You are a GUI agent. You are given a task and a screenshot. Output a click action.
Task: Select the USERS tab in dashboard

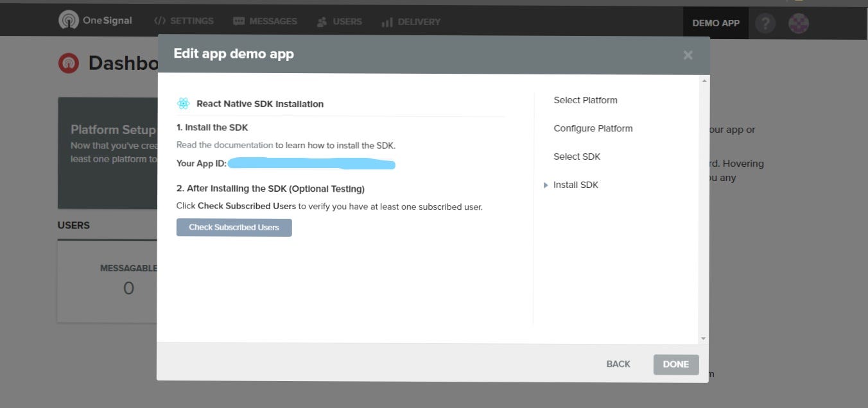pyautogui.click(x=74, y=225)
